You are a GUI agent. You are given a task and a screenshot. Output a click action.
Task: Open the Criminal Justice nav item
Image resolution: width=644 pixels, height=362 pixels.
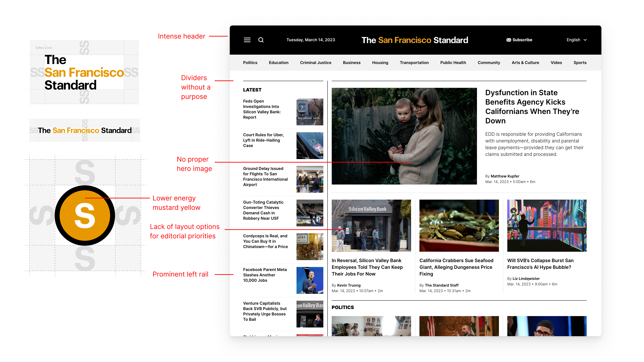[x=315, y=63]
